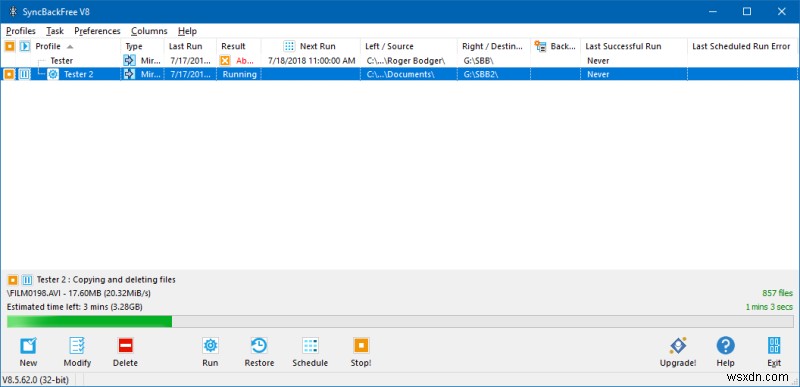Pause task via progress panel pause icon

pos(27,280)
